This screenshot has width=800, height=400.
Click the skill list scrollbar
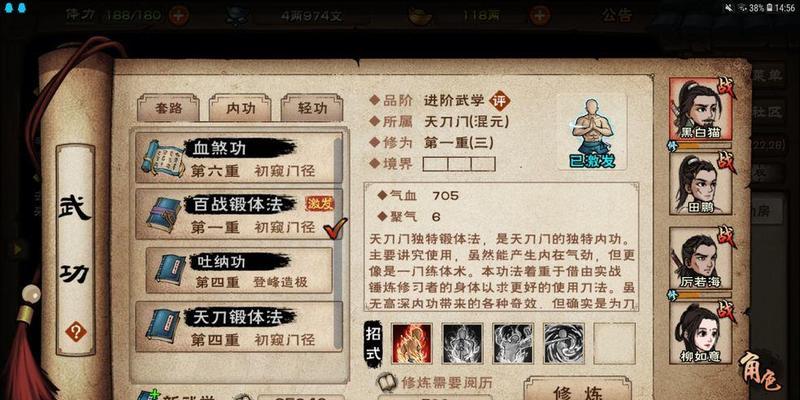pos(338,240)
